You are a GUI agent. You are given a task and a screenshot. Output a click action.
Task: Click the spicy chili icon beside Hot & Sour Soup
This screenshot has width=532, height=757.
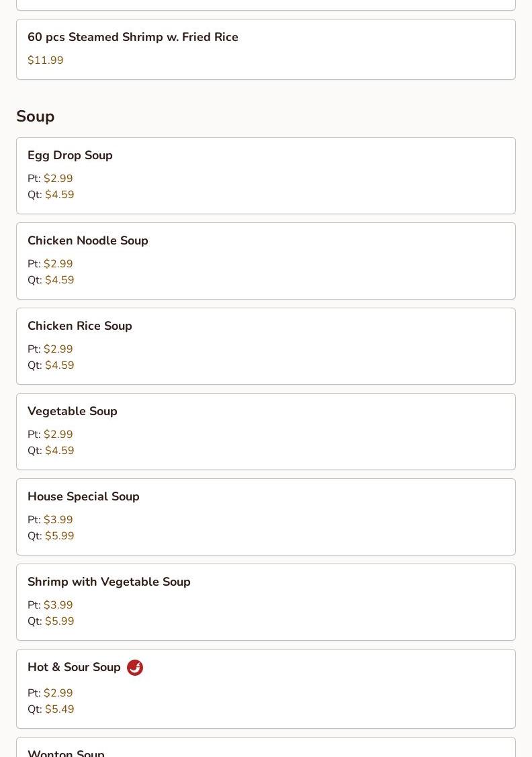(135, 668)
